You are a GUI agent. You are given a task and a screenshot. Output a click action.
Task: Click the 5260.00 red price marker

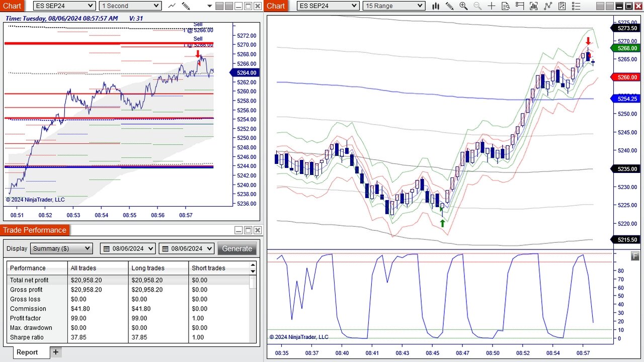(x=626, y=77)
